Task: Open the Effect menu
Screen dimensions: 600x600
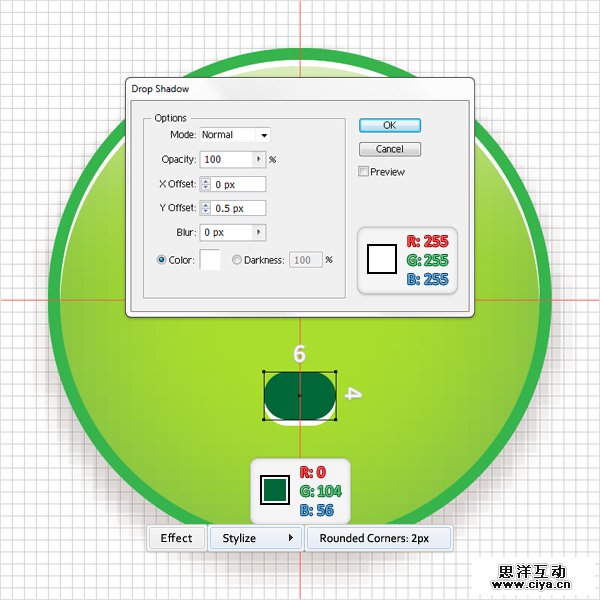Action: (176, 538)
